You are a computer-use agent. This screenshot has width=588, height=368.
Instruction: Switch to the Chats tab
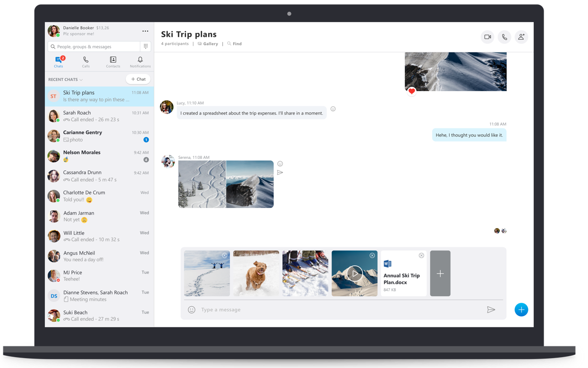[58, 61]
